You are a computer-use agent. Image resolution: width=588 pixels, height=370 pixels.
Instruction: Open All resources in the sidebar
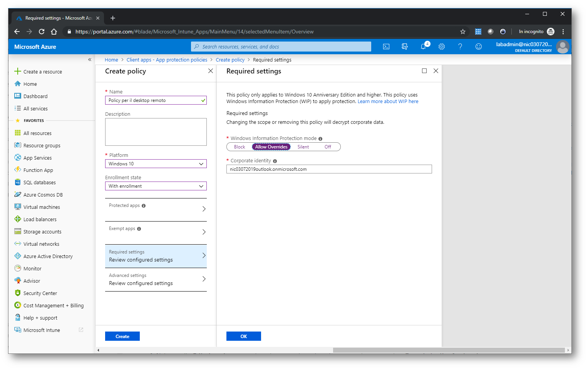[37, 133]
